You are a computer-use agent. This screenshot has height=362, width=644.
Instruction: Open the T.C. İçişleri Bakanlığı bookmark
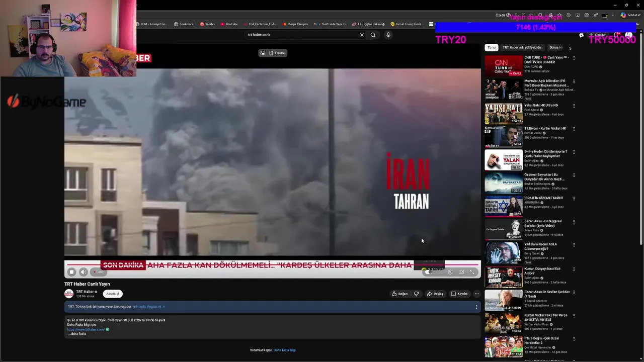point(369,24)
